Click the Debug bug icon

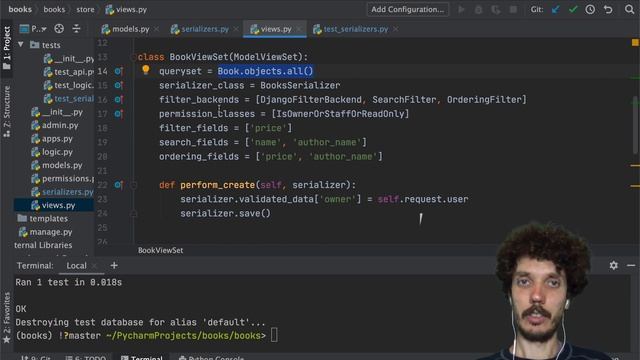[x=478, y=9]
